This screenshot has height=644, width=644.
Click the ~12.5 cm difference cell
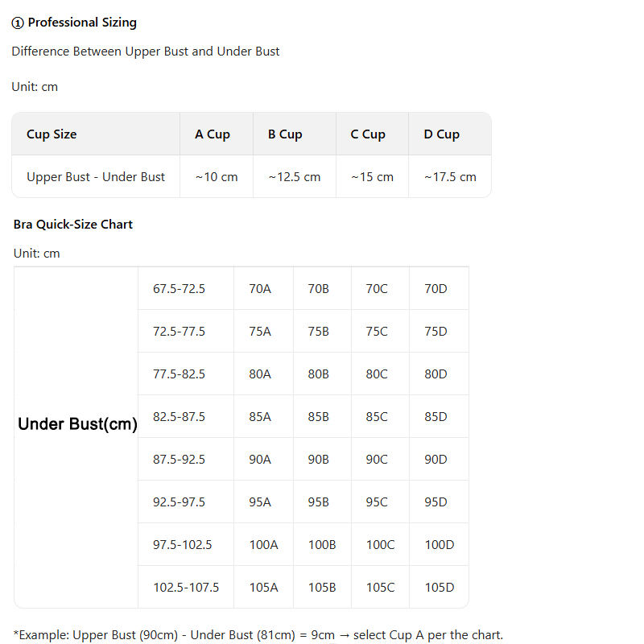[295, 177]
